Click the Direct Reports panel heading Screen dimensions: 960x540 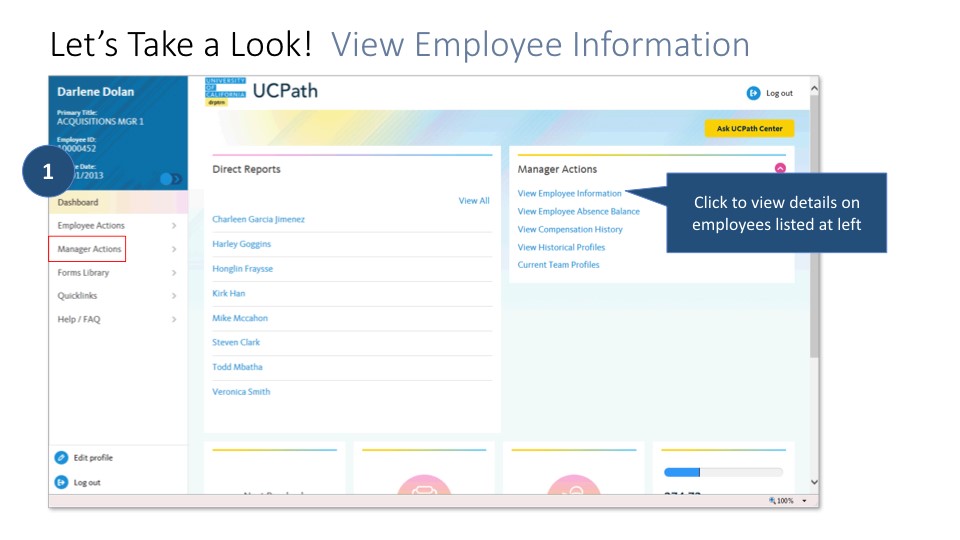coord(246,169)
